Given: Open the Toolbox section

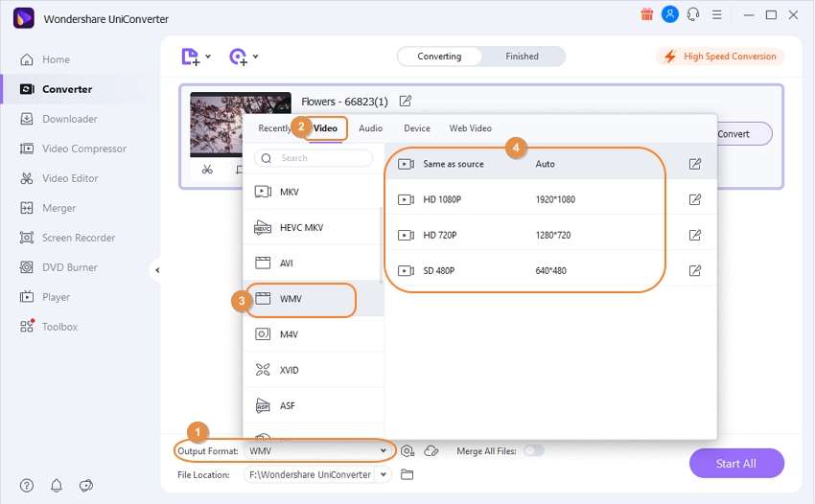Looking at the screenshot, I should click(49, 327).
